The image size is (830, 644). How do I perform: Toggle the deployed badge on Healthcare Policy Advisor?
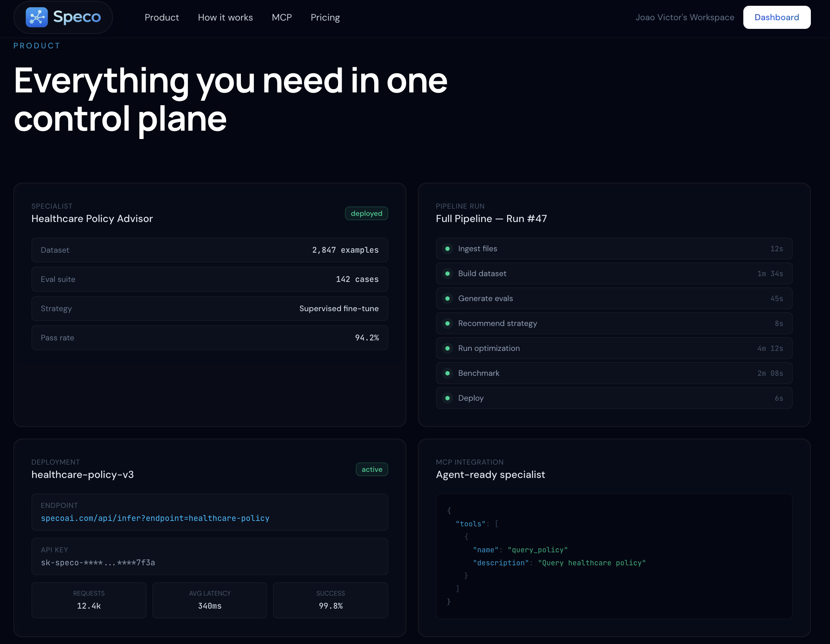tap(366, 213)
